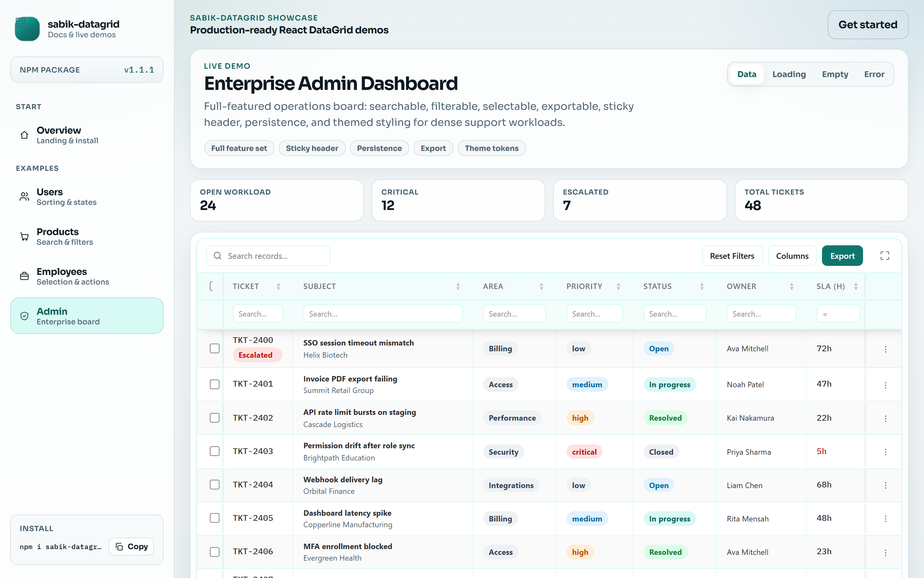This screenshot has width=924, height=578.
Task: Focus the Subject column filter box
Action: tap(382, 313)
